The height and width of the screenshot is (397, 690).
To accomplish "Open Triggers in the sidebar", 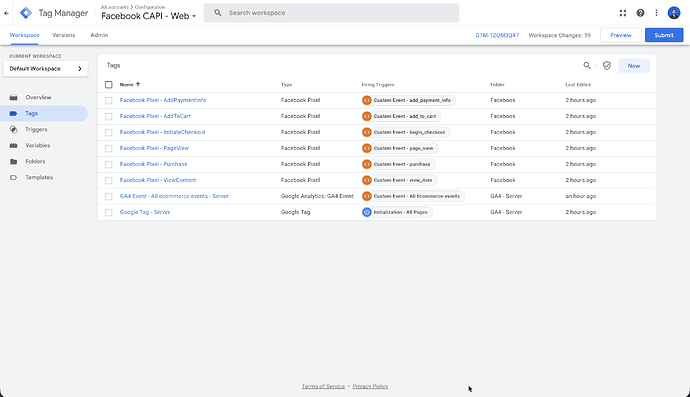I will pos(36,129).
